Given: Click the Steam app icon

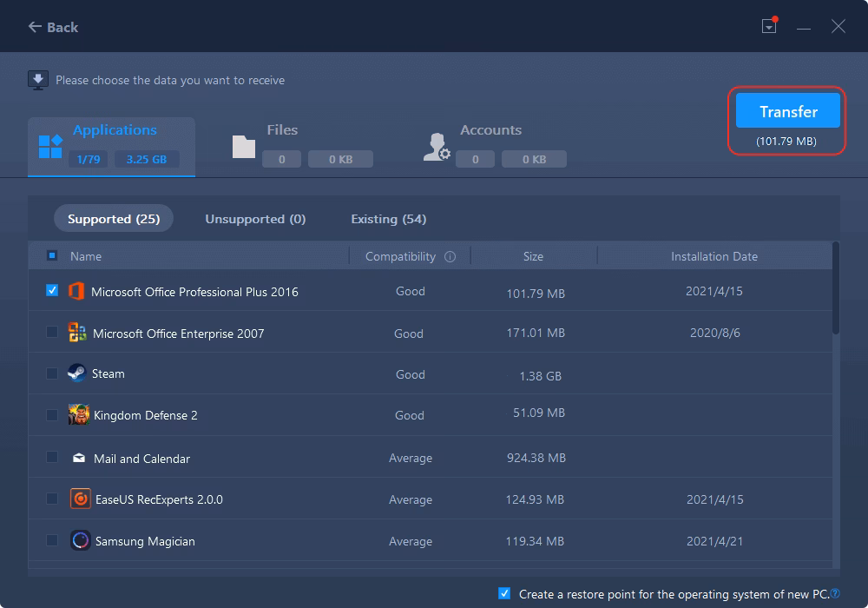Looking at the screenshot, I should click(x=77, y=373).
